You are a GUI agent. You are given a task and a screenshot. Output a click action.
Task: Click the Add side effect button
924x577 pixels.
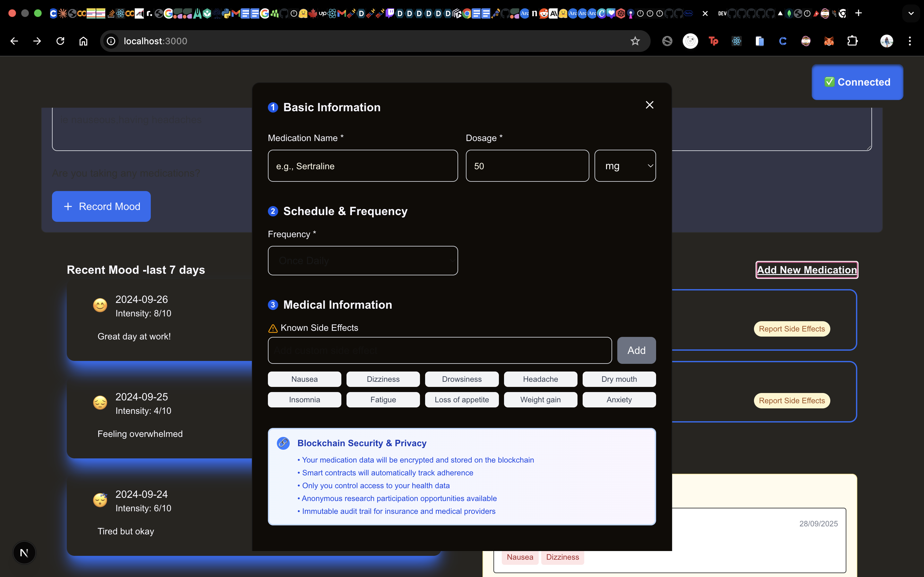click(636, 350)
